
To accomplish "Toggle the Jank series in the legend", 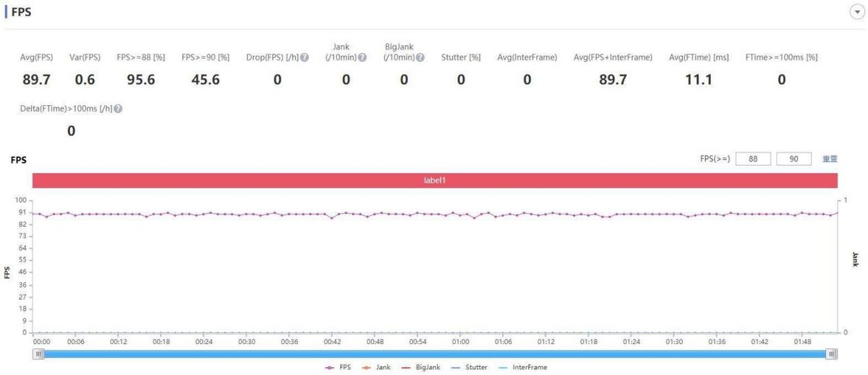I will 376,367.
